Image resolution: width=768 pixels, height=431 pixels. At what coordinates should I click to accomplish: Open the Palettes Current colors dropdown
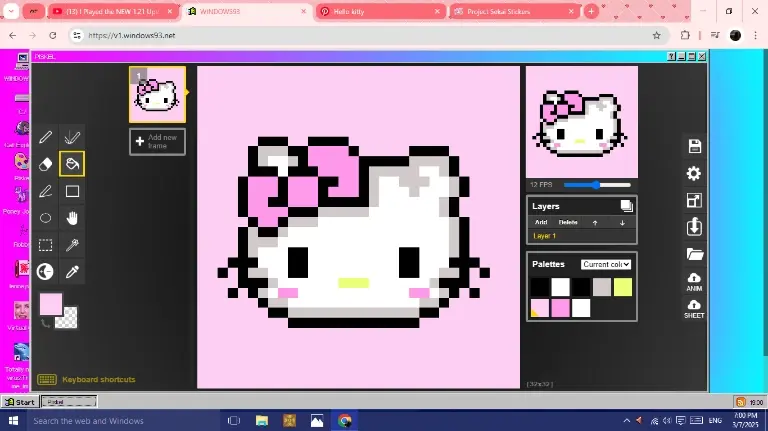pyautogui.click(x=606, y=264)
